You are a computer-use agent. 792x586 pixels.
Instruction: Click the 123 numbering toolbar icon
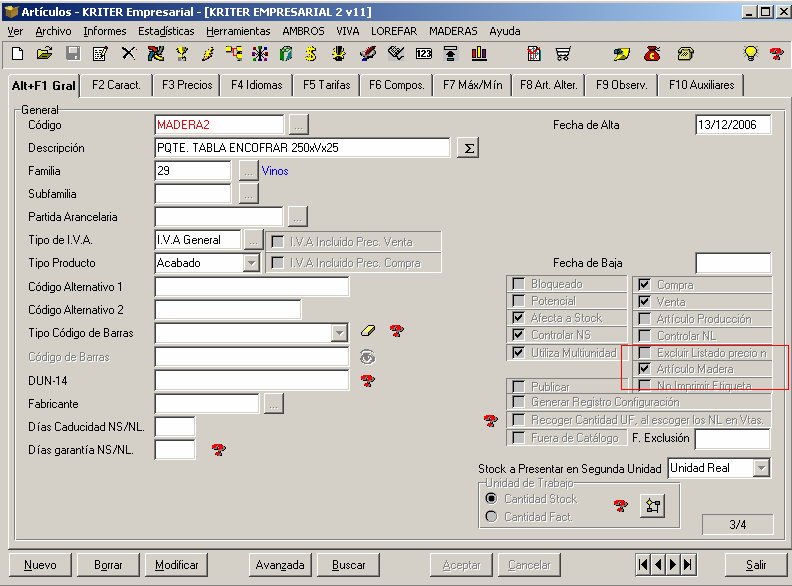tap(424, 54)
